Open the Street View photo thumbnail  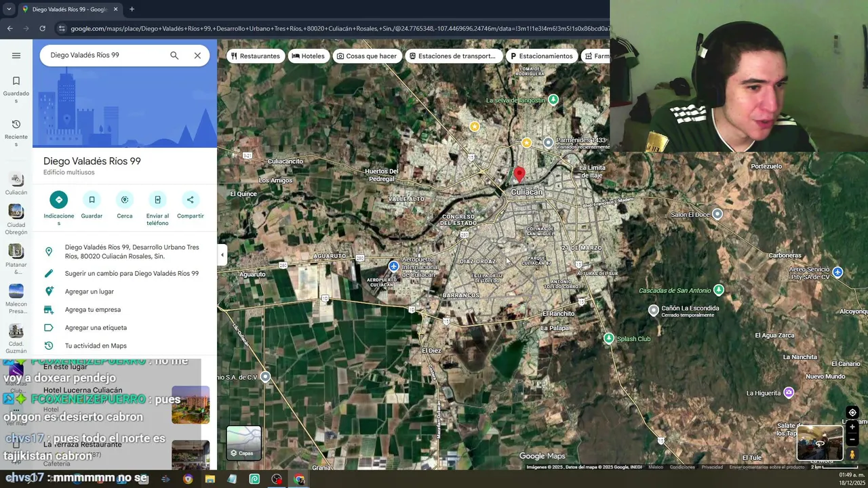[820, 443]
